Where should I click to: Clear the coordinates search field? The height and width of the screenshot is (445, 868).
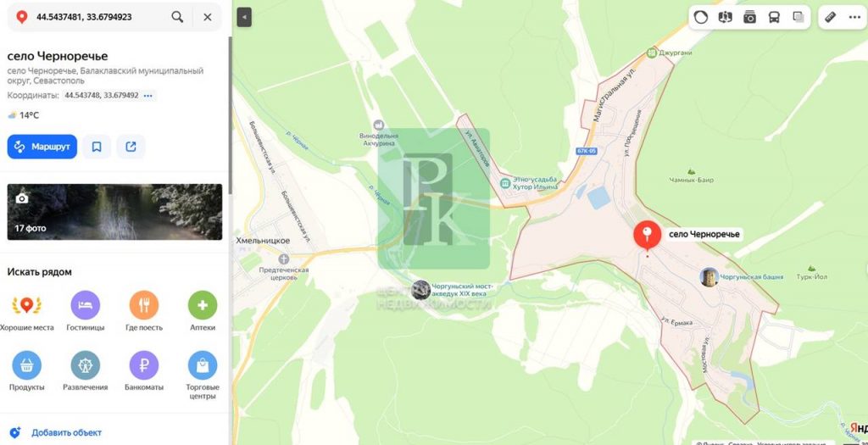tap(208, 17)
